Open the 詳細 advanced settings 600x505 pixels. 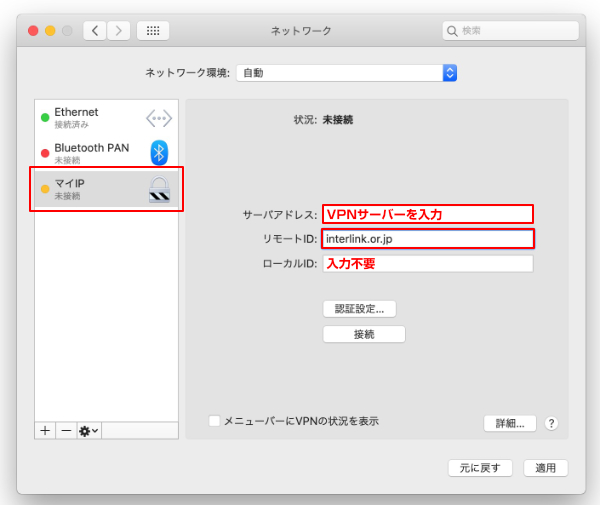tap(510, 424)
